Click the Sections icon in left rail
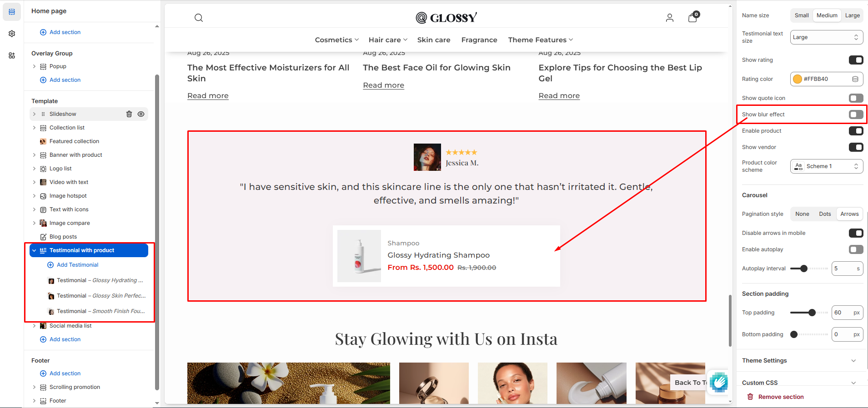 pos(12,12)
